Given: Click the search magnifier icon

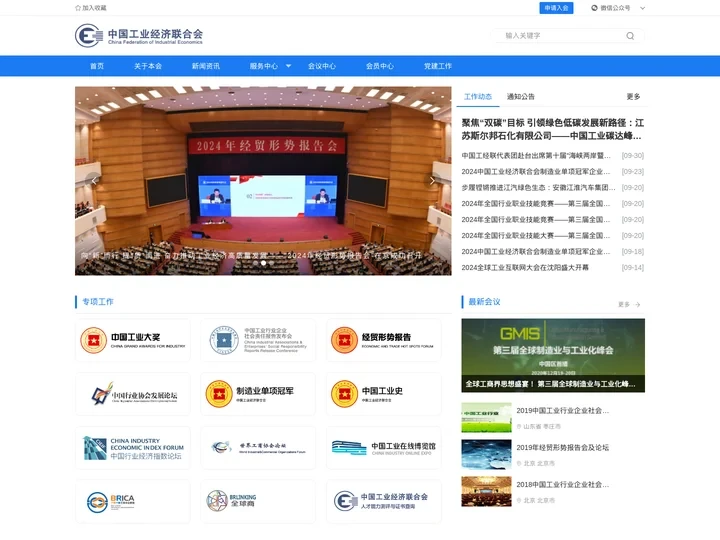Looking at the screenshot, I should 630,36.
